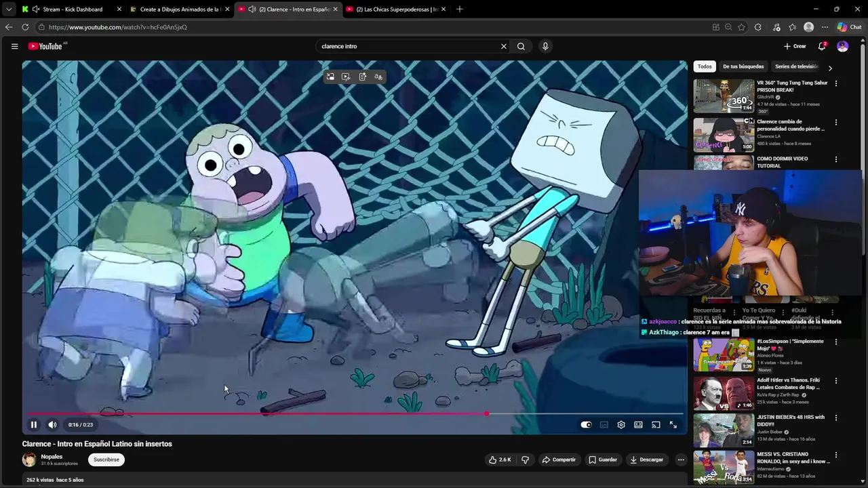Image resolution: width=868 pixels, height=488 pixels.
Task: Mute the Kick Dashboard tab audio icon
Action: tap(35, 9)
